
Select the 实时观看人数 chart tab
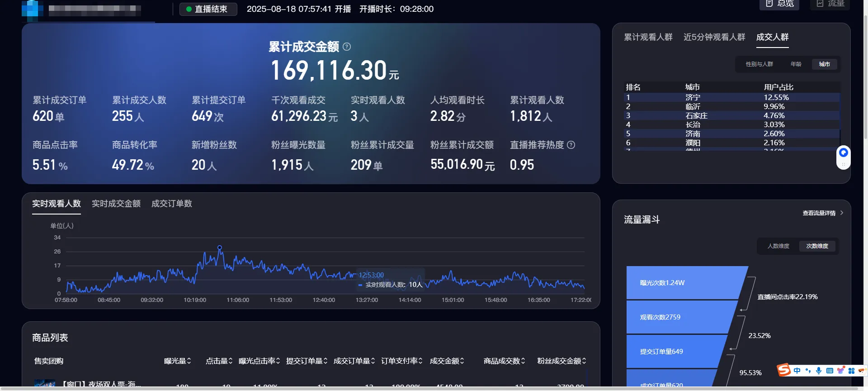coord(57,204)
